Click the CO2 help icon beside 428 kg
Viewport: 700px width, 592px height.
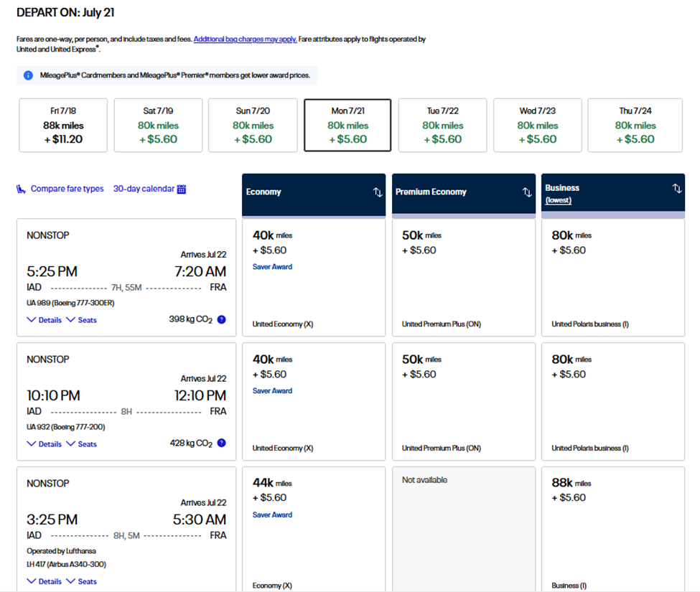point(221,443)
